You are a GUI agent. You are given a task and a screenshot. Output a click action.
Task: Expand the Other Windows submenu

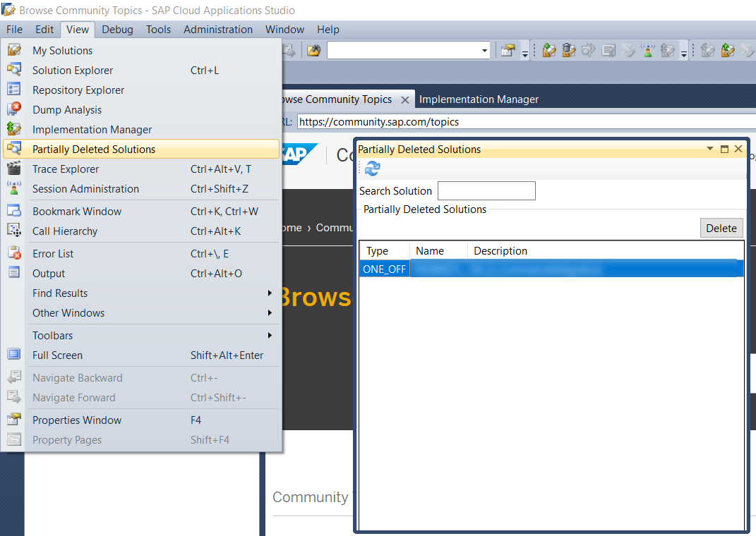[x=270, y=312]
